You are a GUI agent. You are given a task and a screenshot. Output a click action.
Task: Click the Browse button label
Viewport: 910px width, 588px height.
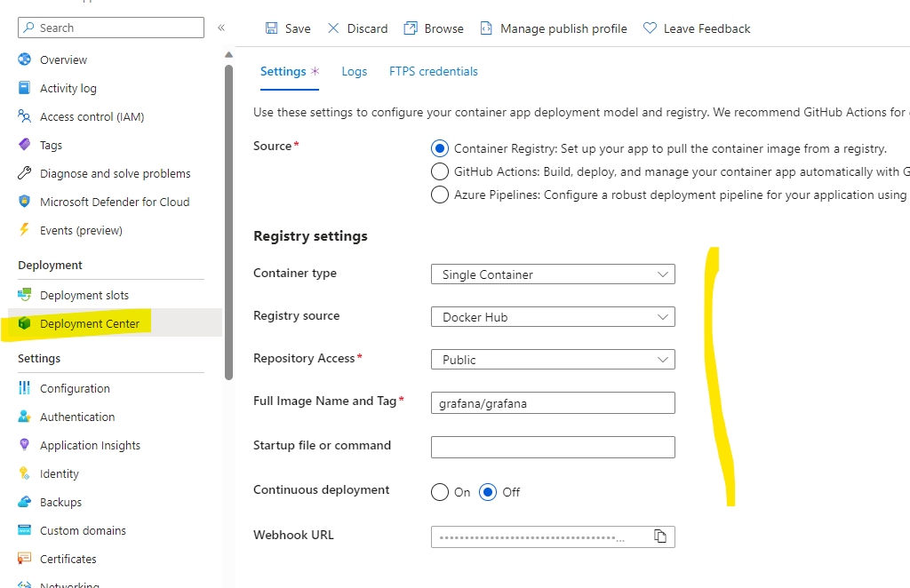point(444,28)
